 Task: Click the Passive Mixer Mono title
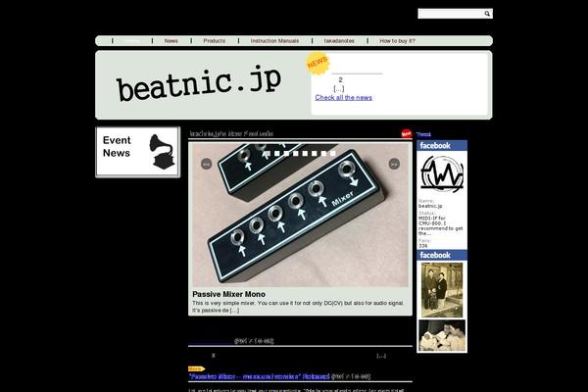pos(228,294)
